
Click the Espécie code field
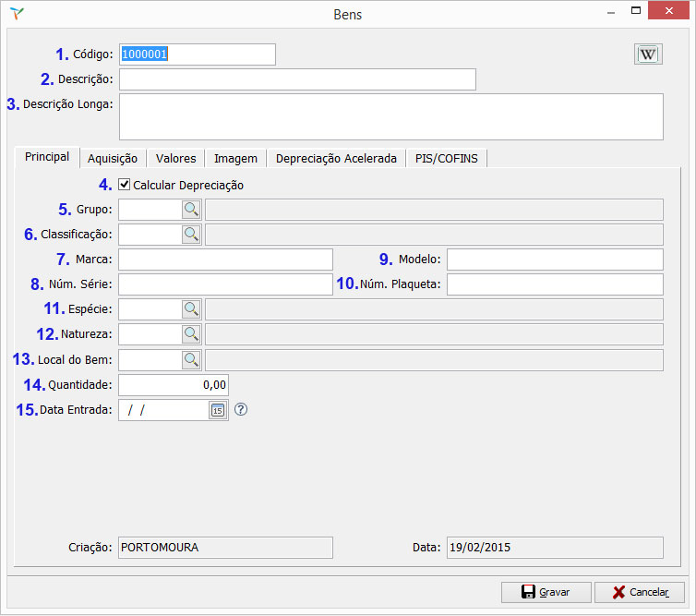(x=150, y=309)
